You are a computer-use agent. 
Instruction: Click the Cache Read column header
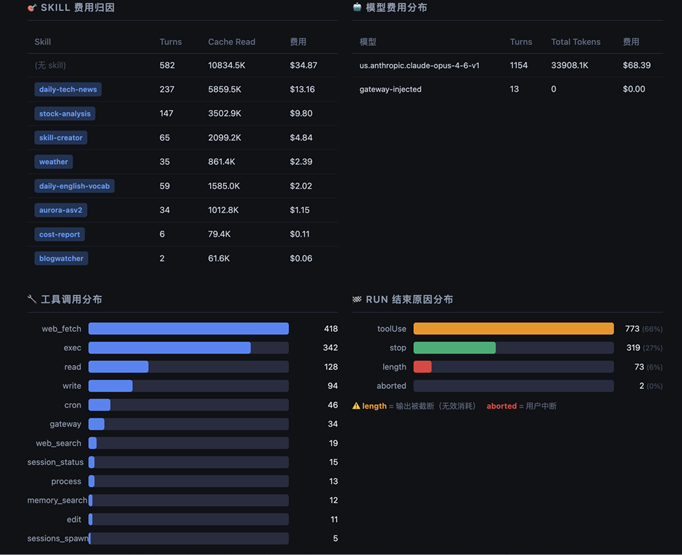(231, 42)
